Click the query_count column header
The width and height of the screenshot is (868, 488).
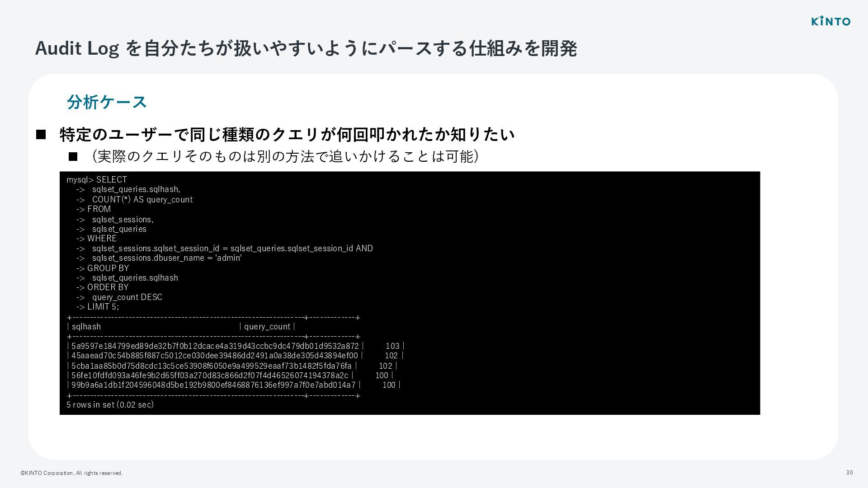267,327
